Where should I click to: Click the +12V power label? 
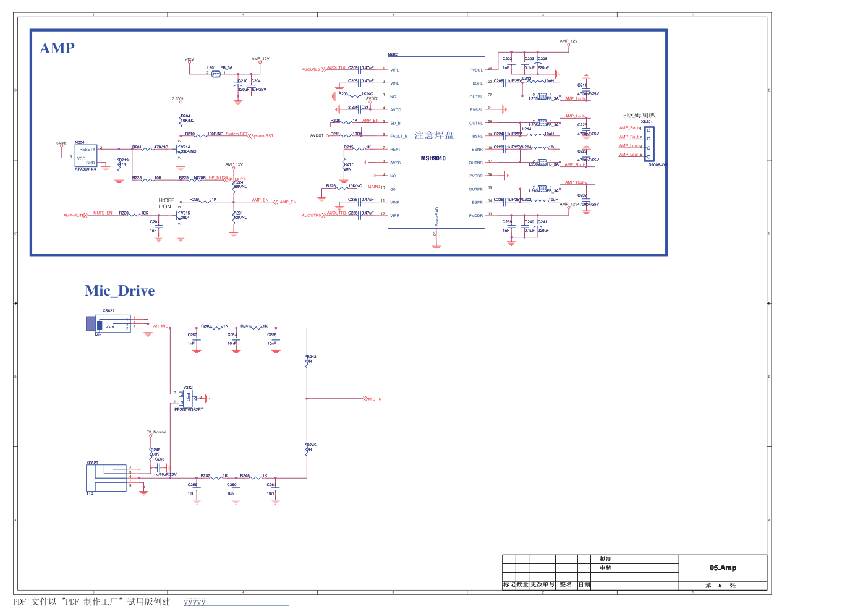point(189,59)
